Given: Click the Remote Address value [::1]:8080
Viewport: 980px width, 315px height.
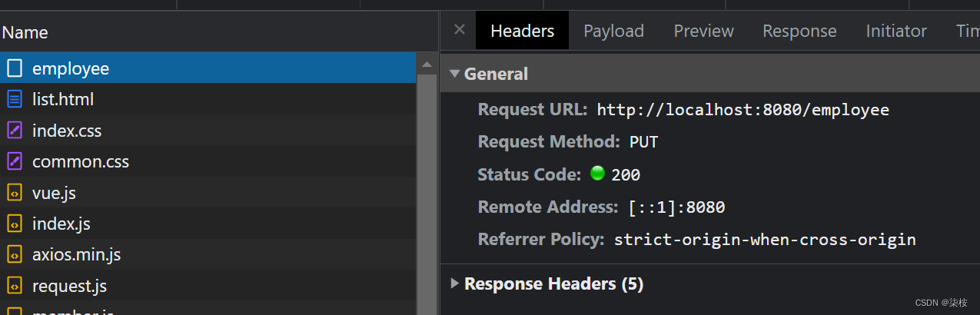Looking at the screenshot, I should tap(676, 207).
